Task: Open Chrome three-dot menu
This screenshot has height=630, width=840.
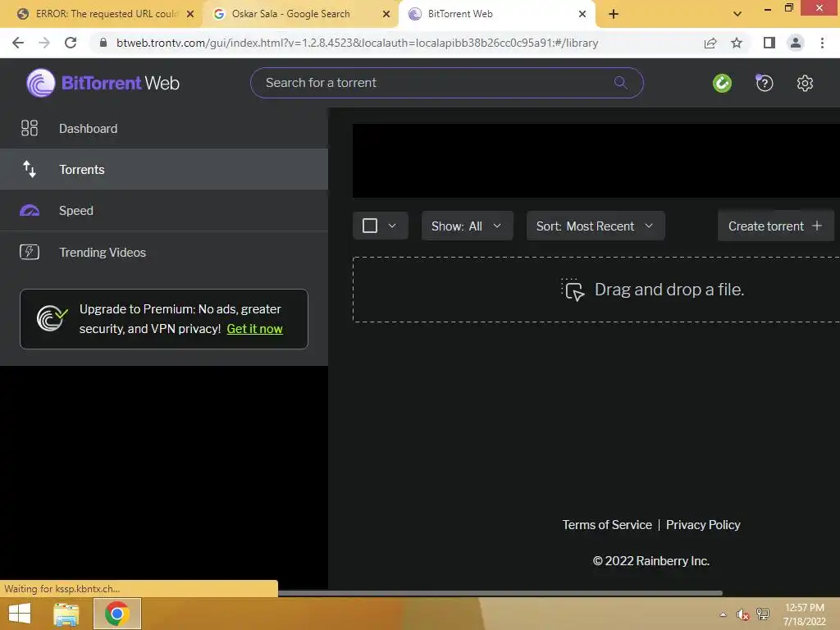Action: pos(822,43)
